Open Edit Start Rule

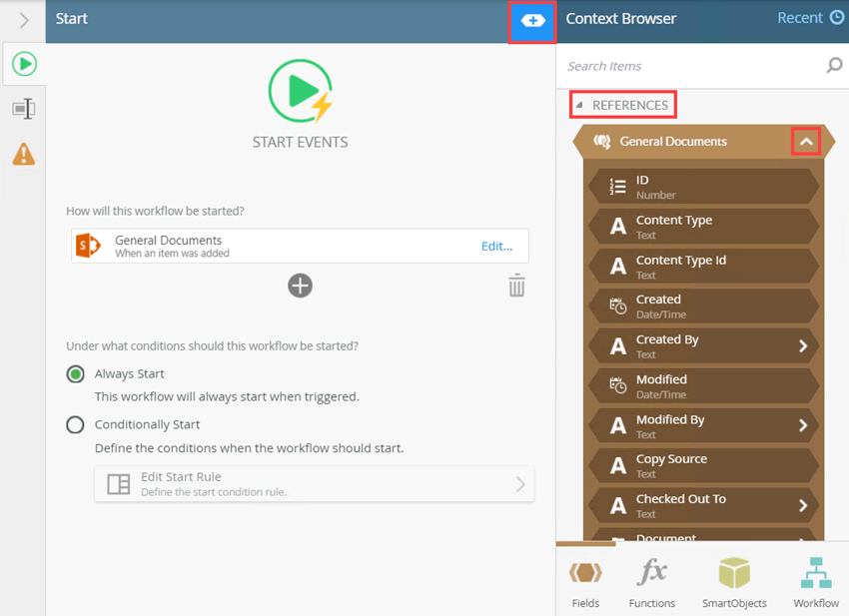[315, 484]
